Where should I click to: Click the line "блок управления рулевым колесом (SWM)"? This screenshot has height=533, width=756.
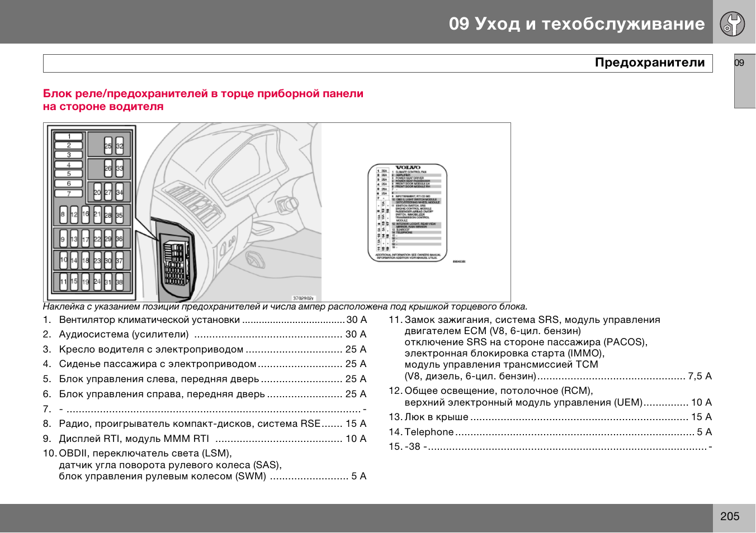tap(163, 477)
